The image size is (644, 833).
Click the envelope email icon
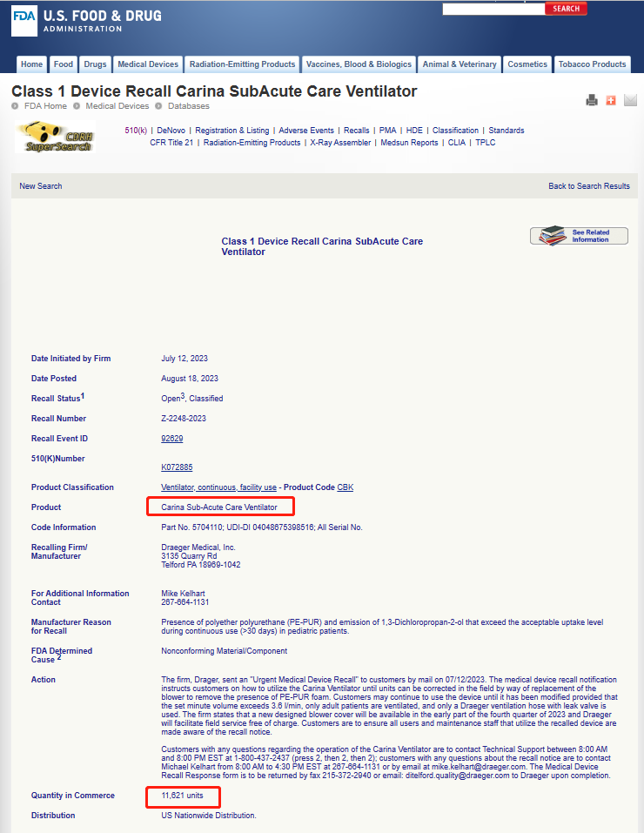click(x=630, y=100)
